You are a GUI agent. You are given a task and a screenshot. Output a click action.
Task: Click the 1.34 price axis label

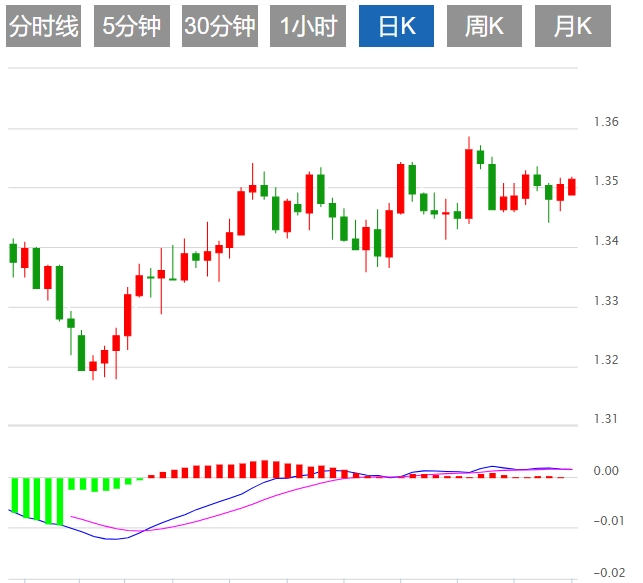606,241
